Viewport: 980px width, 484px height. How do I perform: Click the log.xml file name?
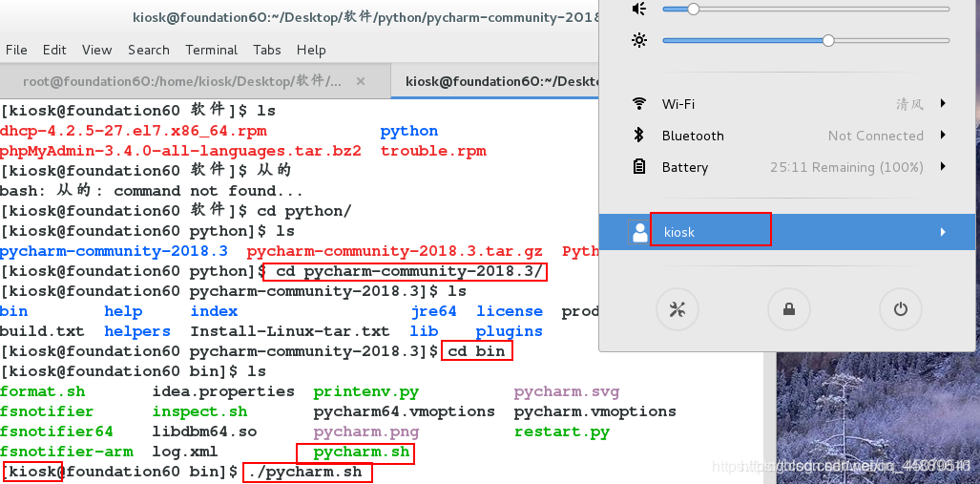click(x=185, y=452)
